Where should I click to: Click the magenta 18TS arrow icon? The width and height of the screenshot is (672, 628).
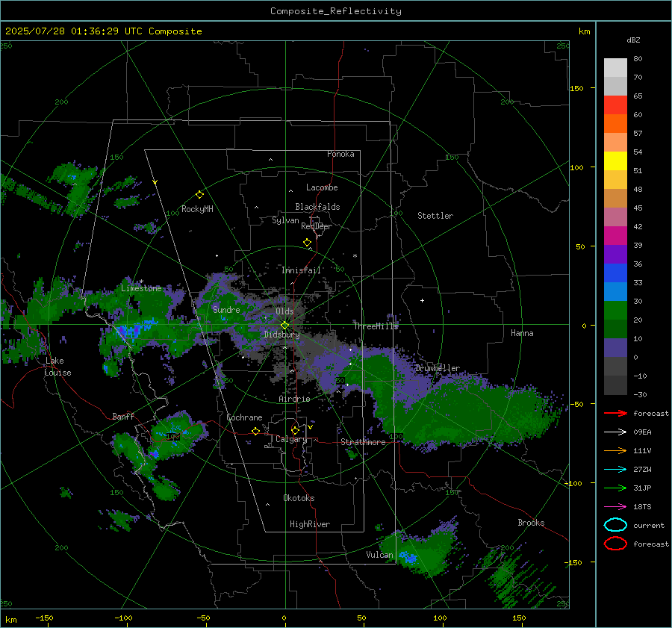615,507
